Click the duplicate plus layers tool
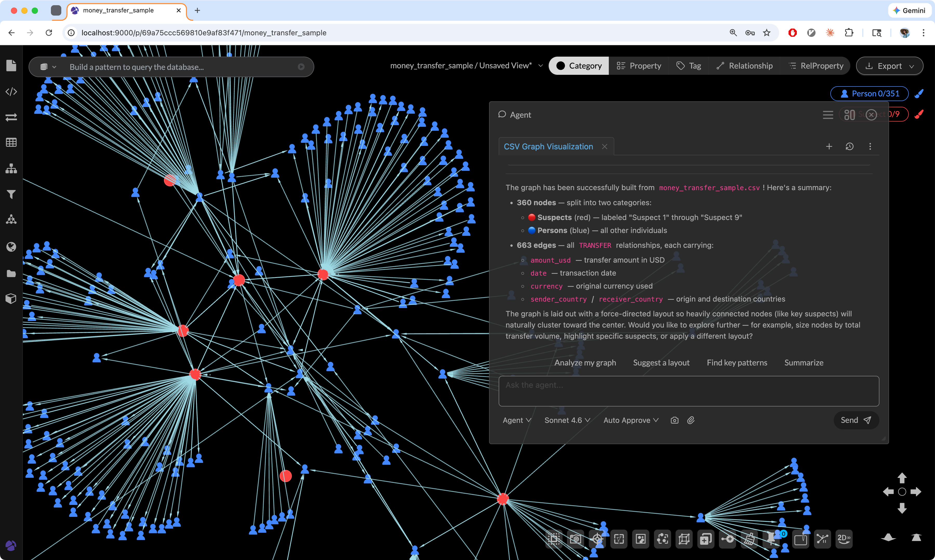The image size is (935, 560). tap(706, 539)
